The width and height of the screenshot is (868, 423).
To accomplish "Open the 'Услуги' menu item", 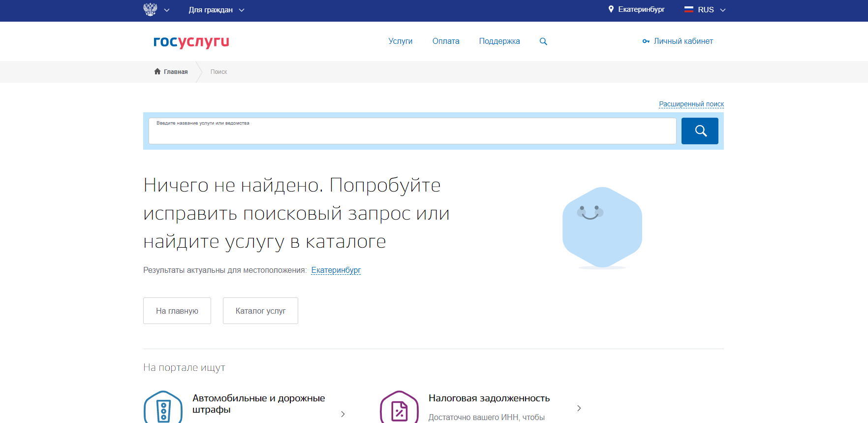I will (400, 41).
